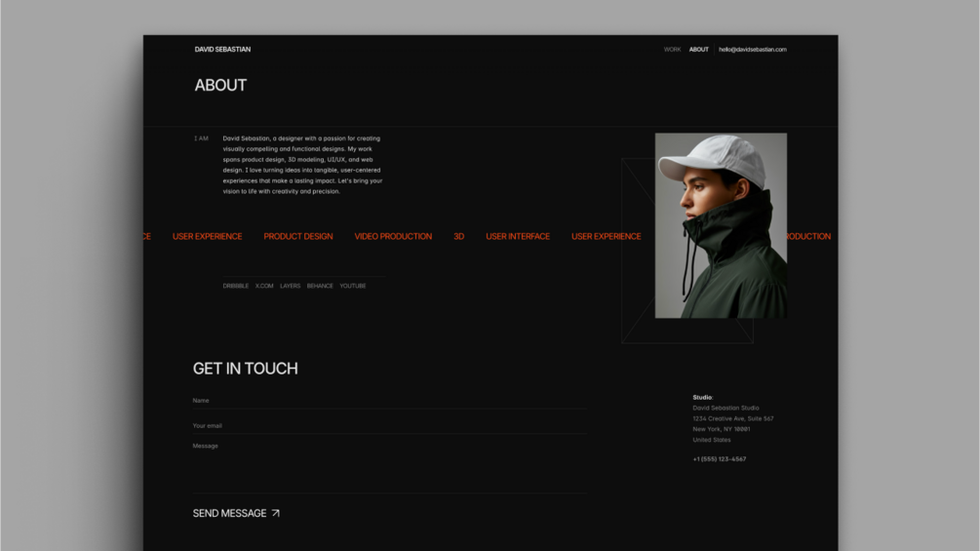
Task: Click into the Your email field
Action: pyautogui.click(x=389, y=425)
